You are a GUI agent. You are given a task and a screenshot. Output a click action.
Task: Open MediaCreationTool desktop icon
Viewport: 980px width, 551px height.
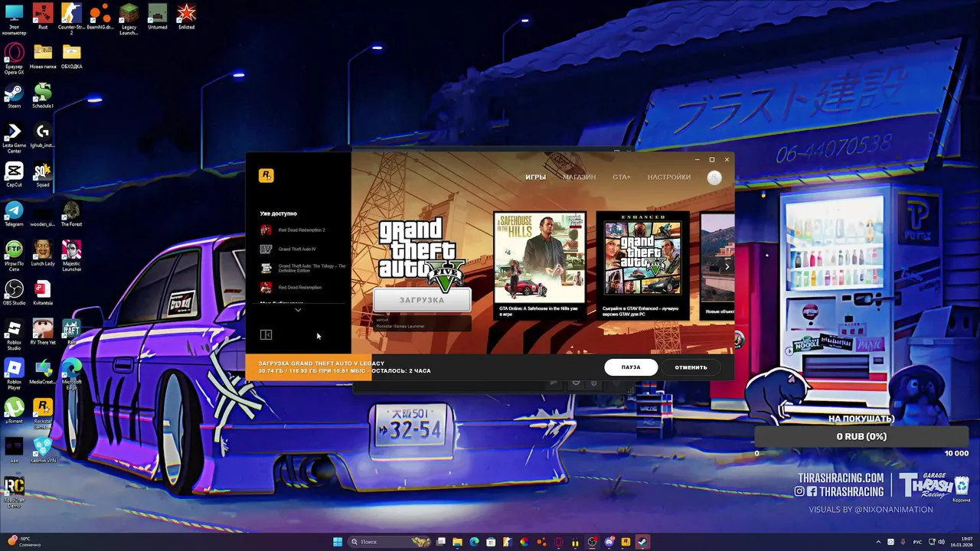pyautogui.click(x=43, y=373)
